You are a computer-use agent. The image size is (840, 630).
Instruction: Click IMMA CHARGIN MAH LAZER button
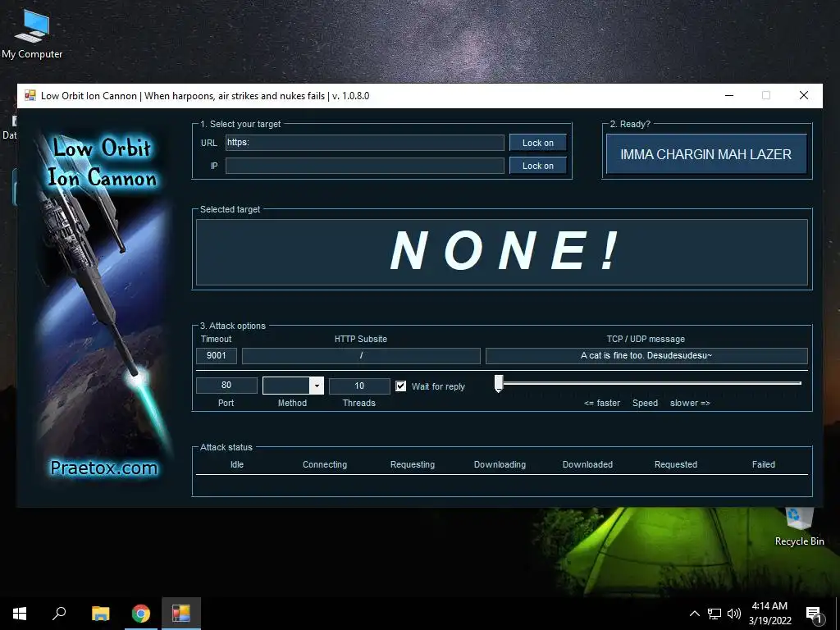coord(706,154)
